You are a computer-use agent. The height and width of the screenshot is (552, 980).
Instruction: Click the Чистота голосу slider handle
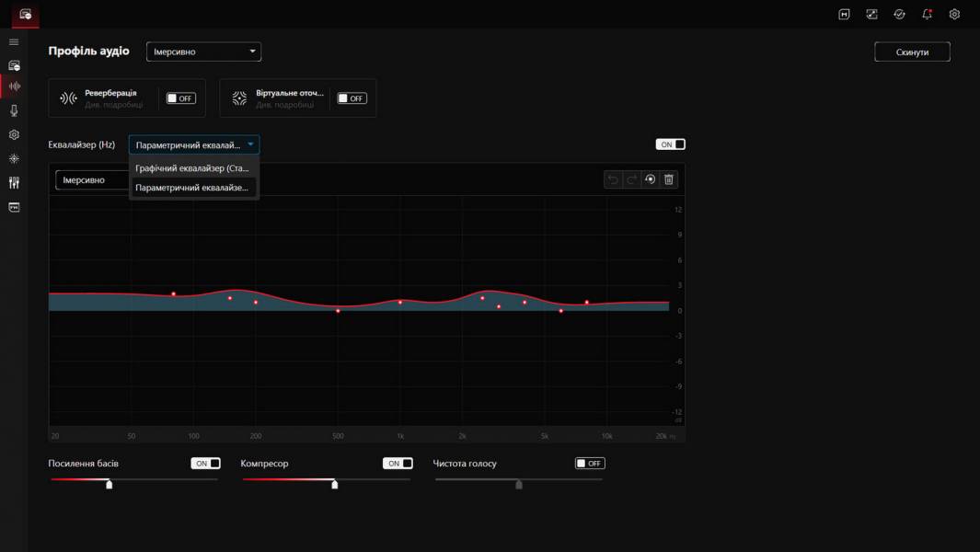tap(519, 484)
